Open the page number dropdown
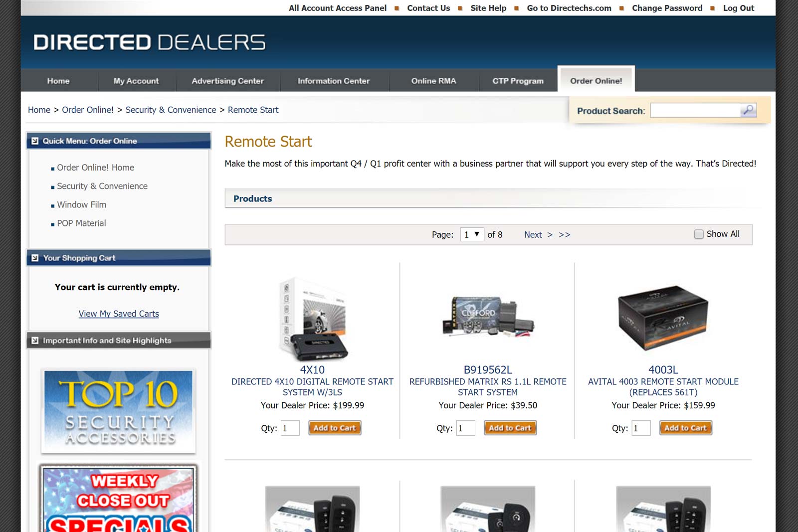The image size is (798, 532). point(472,234)
